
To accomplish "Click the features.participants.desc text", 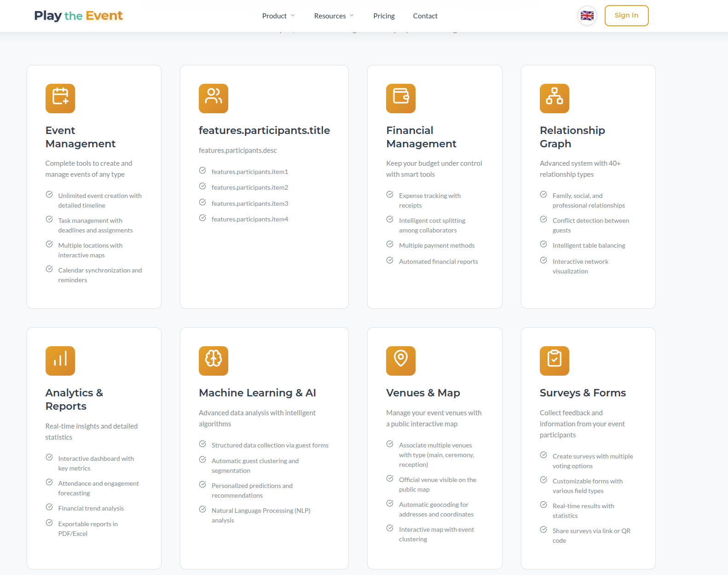I will pos(237,151).
